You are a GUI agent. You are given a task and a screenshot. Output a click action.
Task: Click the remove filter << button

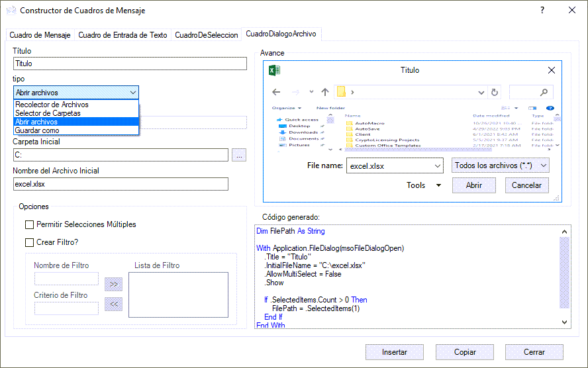click(x=114, y=304)
